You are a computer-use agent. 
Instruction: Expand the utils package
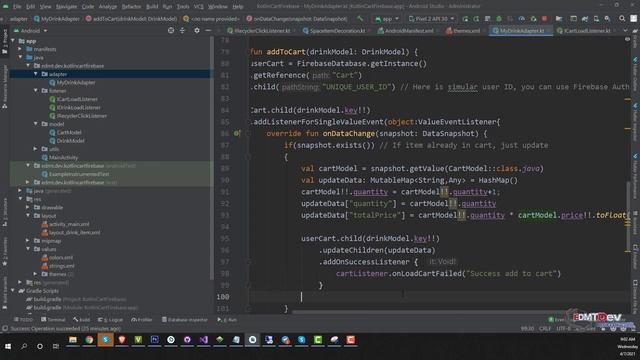pyautogui.click(x=36, y=149)
